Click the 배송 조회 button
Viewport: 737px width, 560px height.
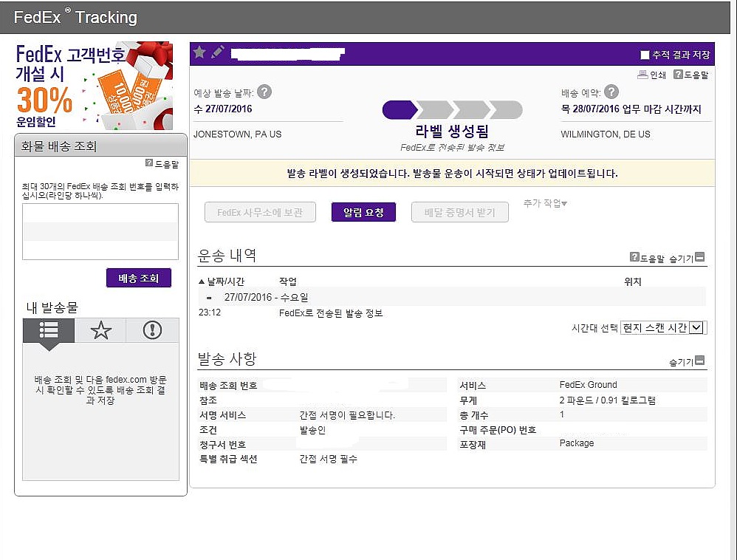(x=139, y=278)
